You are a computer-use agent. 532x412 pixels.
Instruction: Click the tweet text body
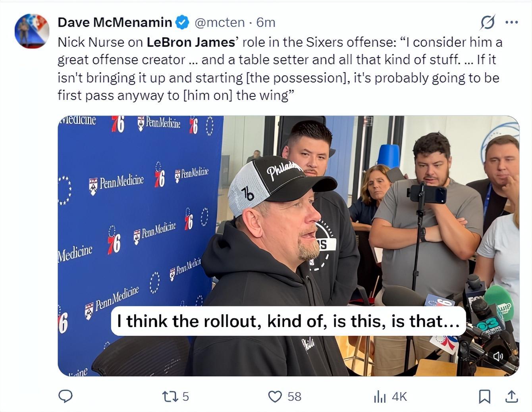pyautogui.click(x=280, y=69)
